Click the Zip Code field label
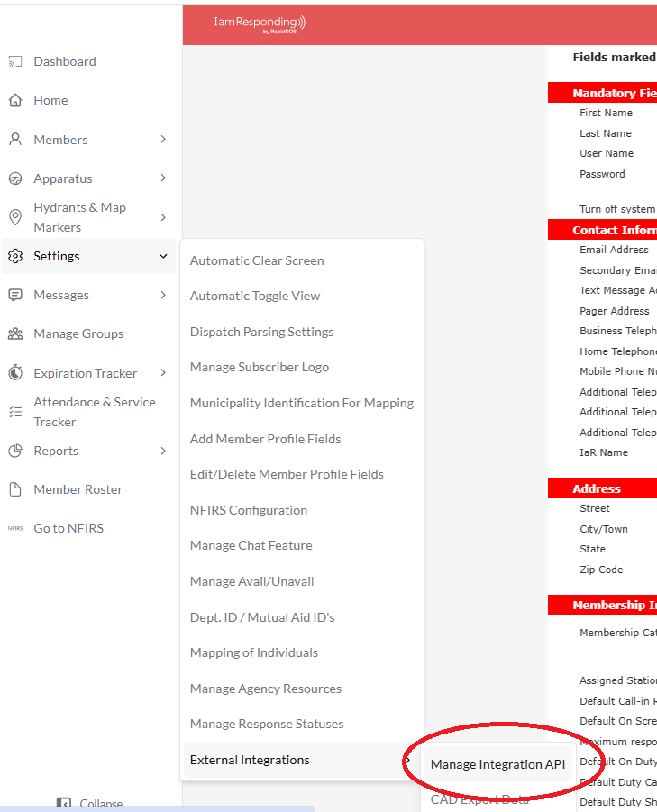Image resolution: width=657 pixels, height=812 pixels. coord(601,570)
